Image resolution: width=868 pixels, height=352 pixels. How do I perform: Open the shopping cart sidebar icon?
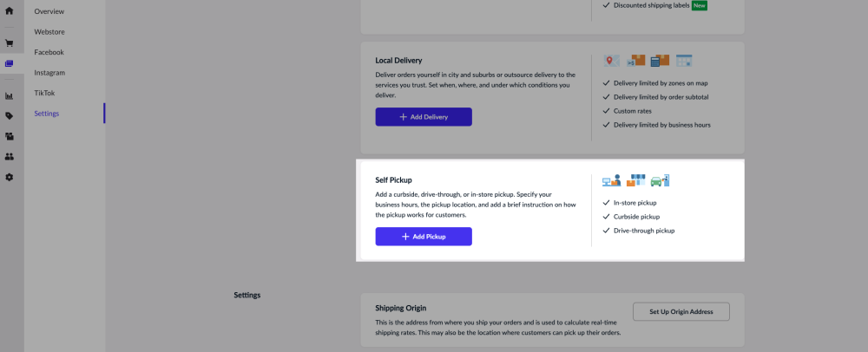coord(9,42)
